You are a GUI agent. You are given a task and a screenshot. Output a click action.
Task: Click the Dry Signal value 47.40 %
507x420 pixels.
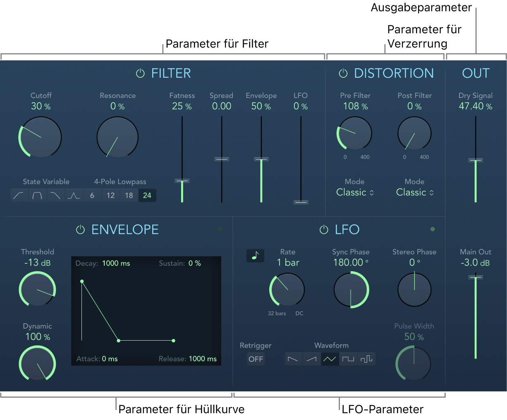point(476,106)
